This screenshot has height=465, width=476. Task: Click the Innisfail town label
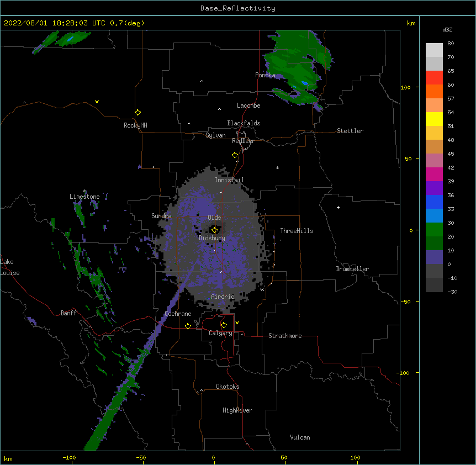[x=229, y=180]
